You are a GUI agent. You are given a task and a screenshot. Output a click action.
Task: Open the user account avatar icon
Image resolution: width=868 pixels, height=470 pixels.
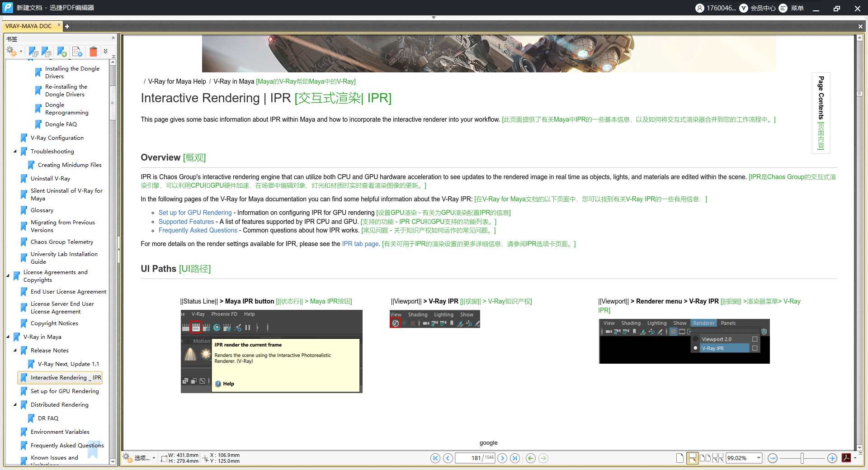coord(700,8)
